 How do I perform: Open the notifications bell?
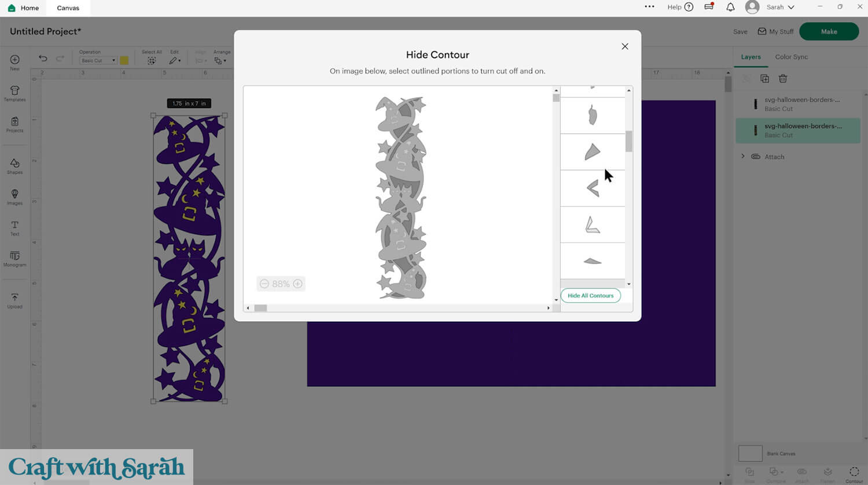(730, 7)
